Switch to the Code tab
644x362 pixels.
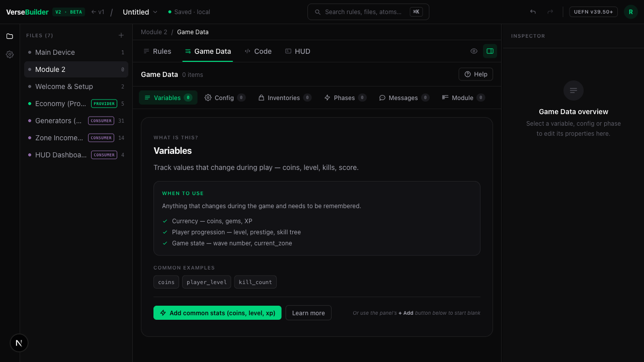(x=258, y=51)
